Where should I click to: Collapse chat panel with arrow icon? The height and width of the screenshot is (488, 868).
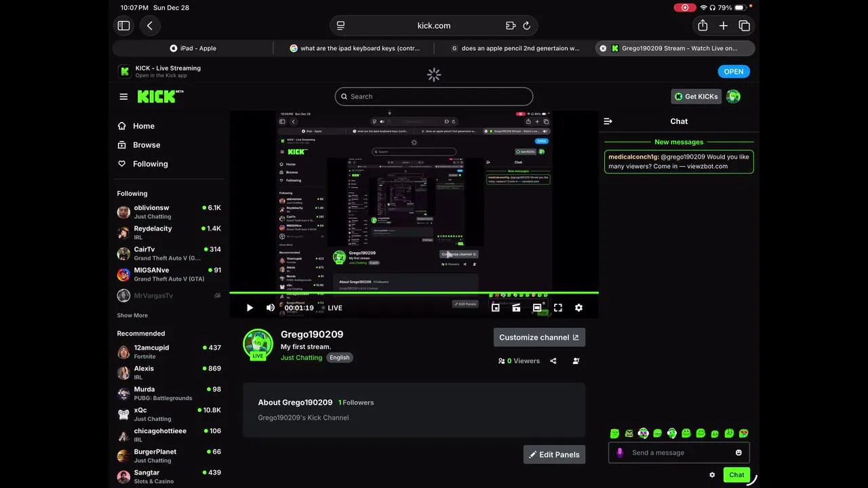pos(608,121)
